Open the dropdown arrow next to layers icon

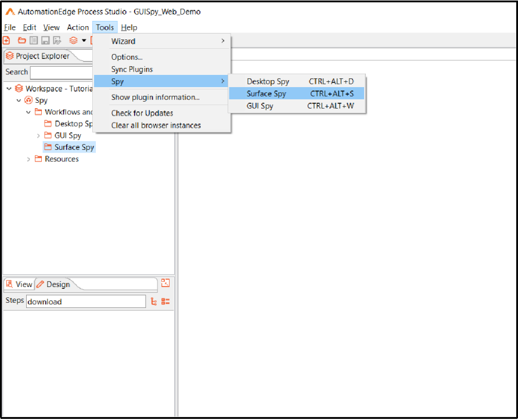click(x=84, y=41)
